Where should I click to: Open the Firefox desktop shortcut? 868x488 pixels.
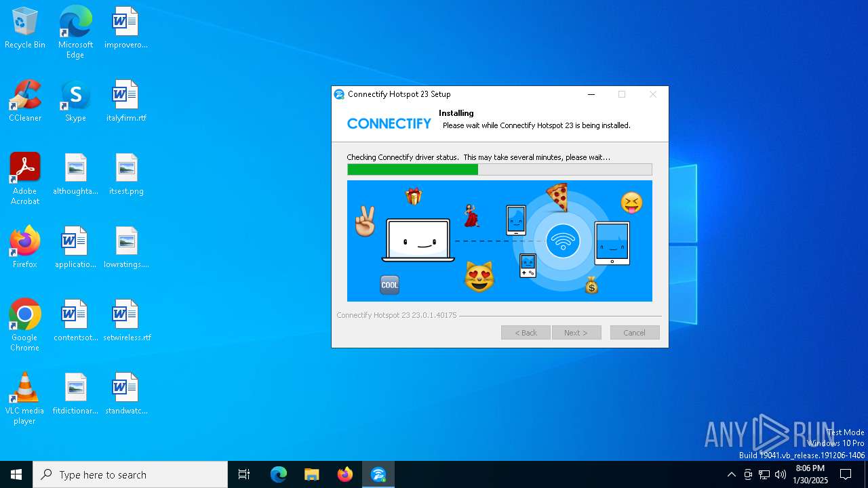coord(25,248)
